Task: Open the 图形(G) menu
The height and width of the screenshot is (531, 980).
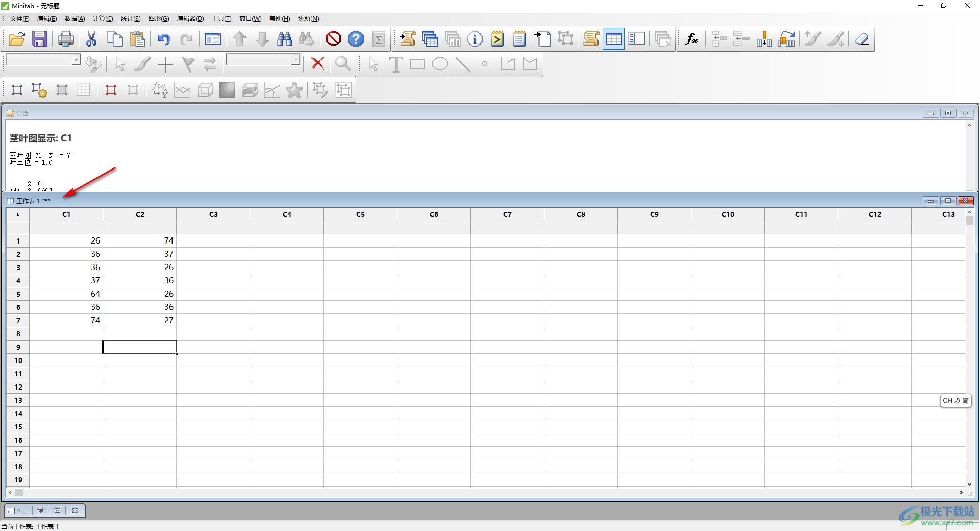Action: 159,19
